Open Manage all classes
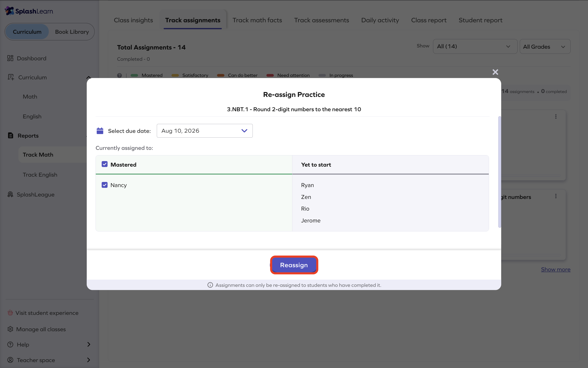The width and height of the screenshot is (588, 368). tap(41, 329)
